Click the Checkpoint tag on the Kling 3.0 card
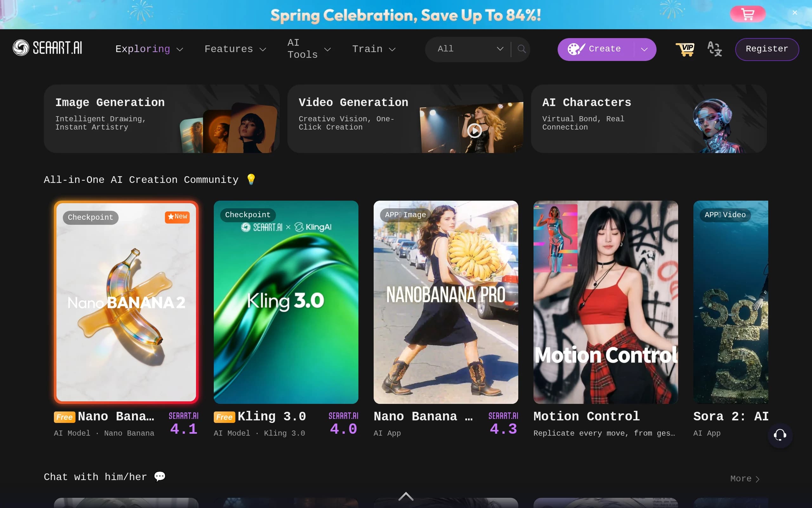Image resolution: width=812 pixels, height=508 pixels. point(248,215)
